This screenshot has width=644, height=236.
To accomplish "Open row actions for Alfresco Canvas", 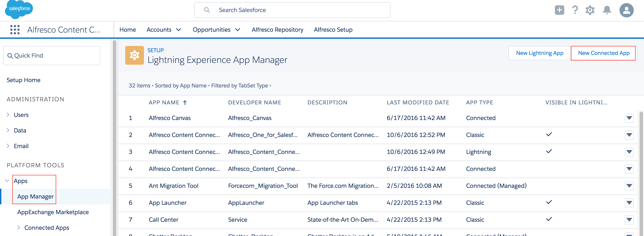I will pos(630,118).
